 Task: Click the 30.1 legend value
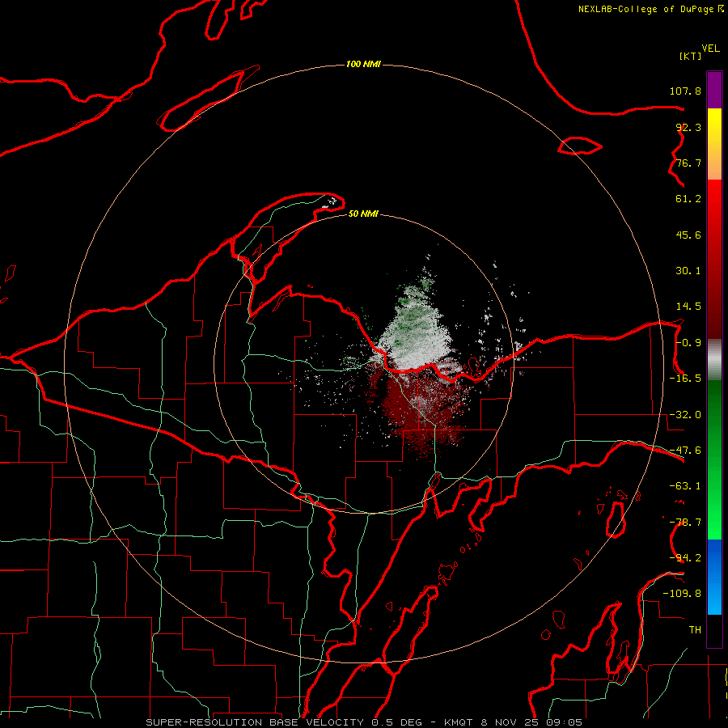point(688,271)
